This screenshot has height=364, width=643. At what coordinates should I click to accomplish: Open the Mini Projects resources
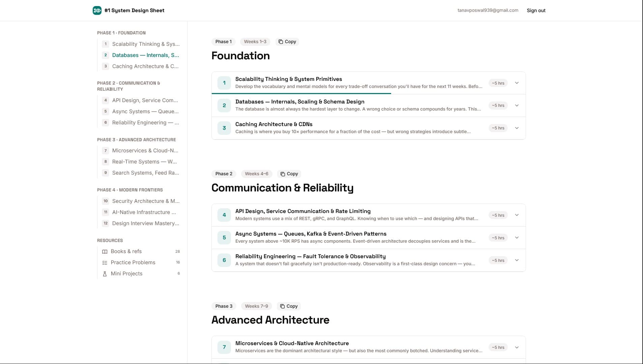click(x=141, y=274)
